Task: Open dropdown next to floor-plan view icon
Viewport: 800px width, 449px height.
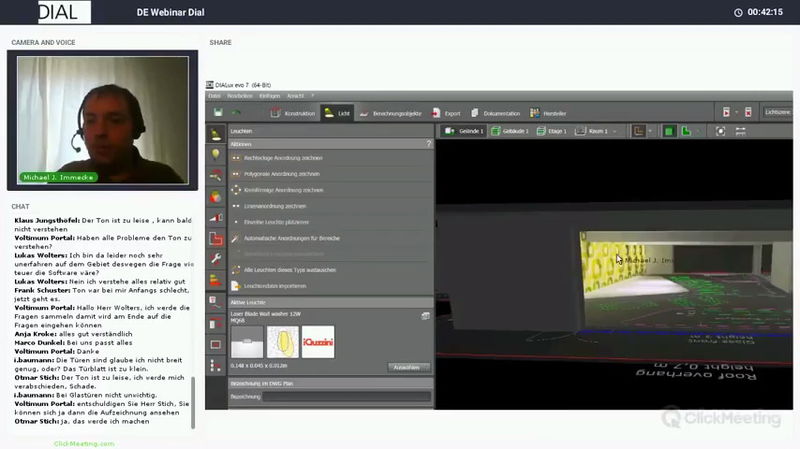Action: click(x=652, y=131)
